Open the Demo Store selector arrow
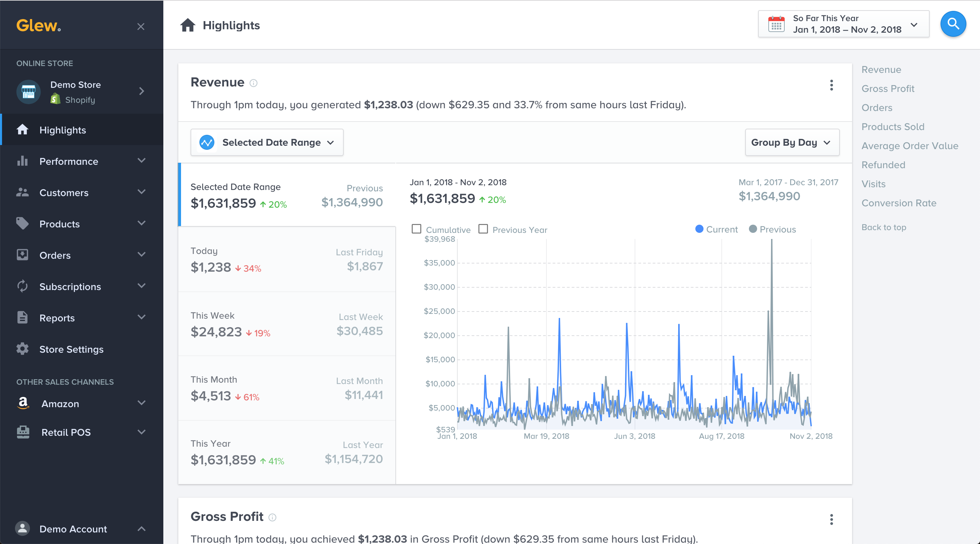Screen dimensions: 980x544 141,91
